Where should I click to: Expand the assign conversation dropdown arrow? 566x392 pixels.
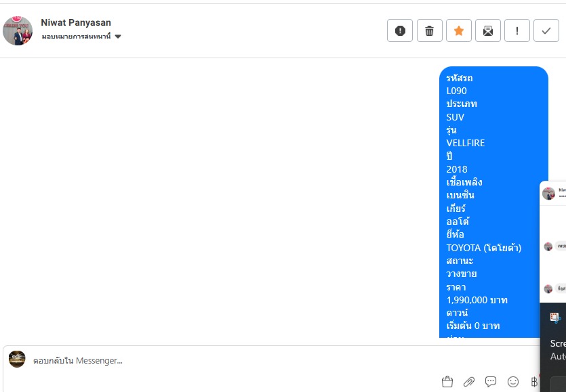pyautogui.click(x=118, y=37)
